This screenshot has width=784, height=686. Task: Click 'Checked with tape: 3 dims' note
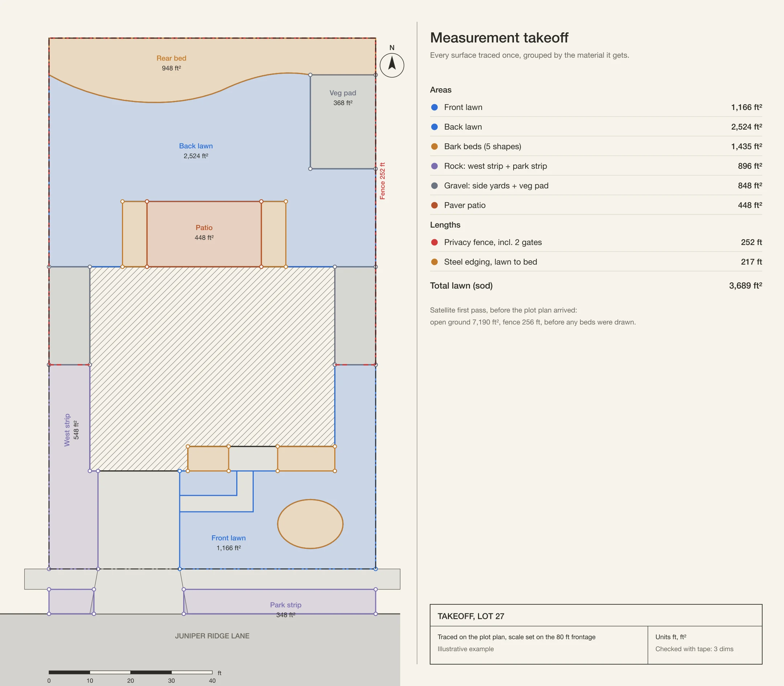point(694,649)
